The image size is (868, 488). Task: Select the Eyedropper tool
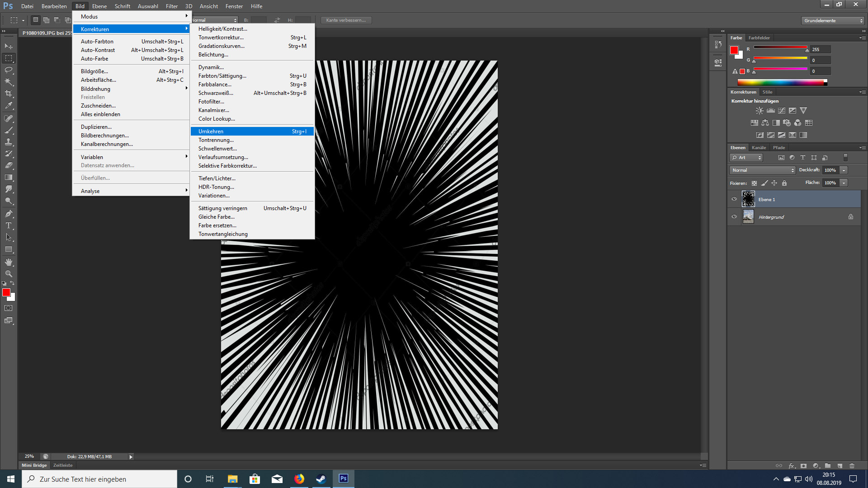[x=9, y=105]
